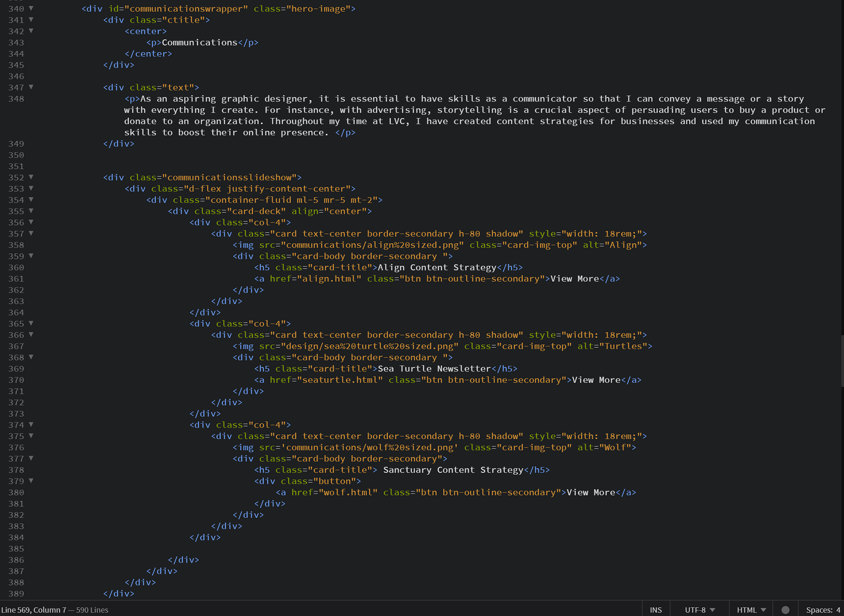Collapse the communicationsslideshow div on line 352
Screen dimensions: 844x616
(x=31, y=177)
